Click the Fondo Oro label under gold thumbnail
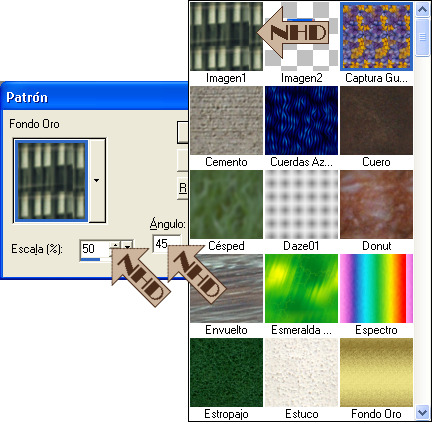 [376, 414]
